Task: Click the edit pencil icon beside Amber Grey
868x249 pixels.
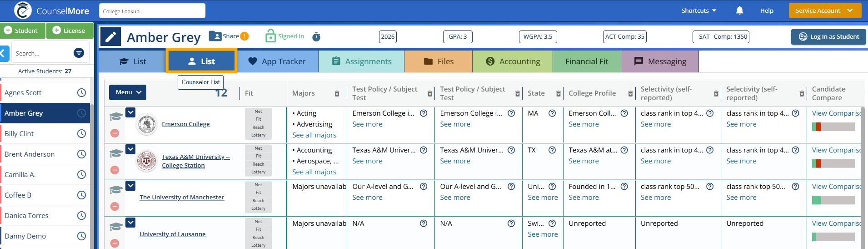Action: point(110,37)
